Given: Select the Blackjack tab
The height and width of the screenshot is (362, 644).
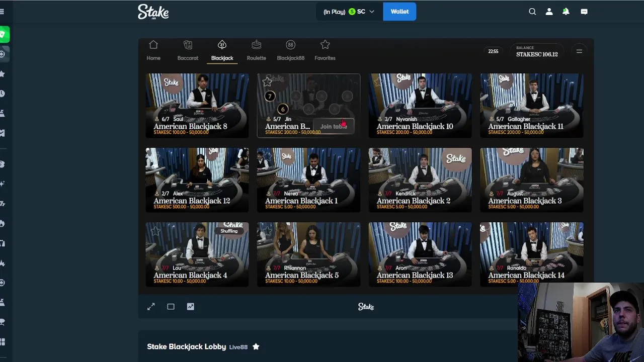Looking at the screenshot, I should [222, 51].
